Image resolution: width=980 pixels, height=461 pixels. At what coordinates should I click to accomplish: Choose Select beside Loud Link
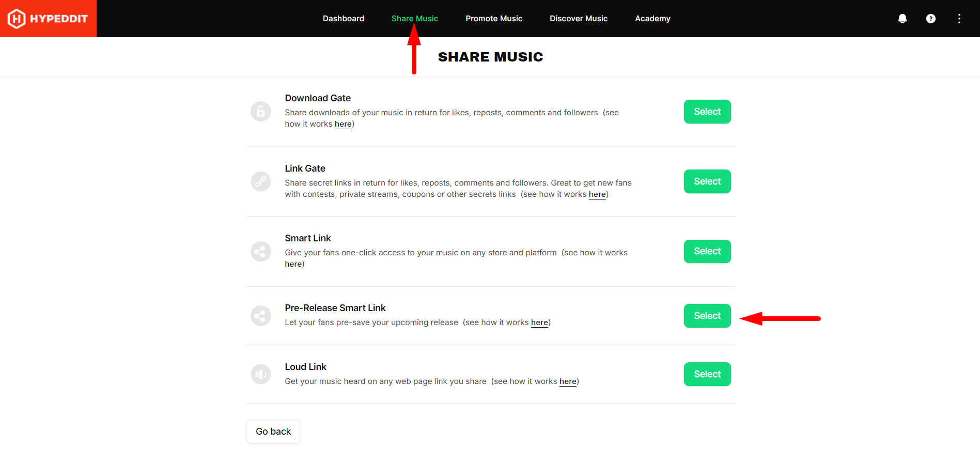pos(707,374)
